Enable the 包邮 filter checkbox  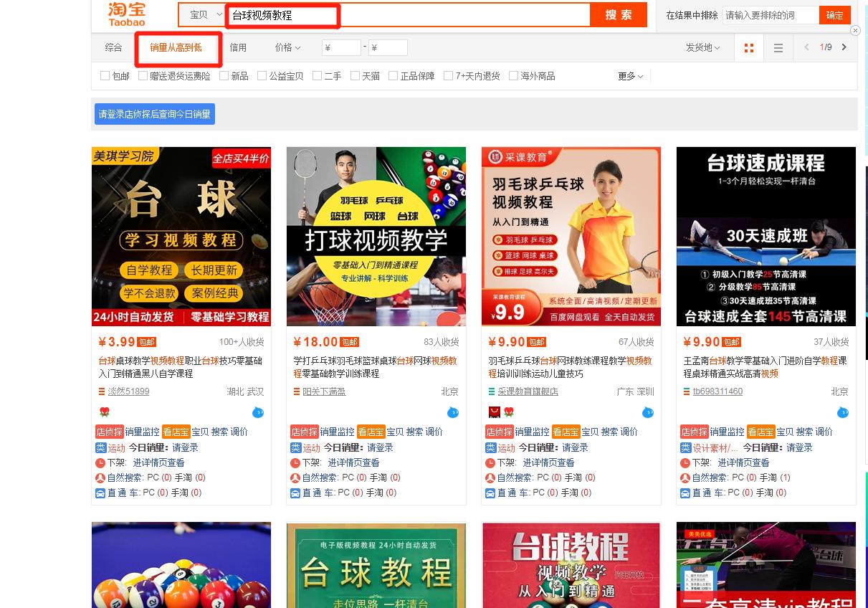click(x=105, y=75)
